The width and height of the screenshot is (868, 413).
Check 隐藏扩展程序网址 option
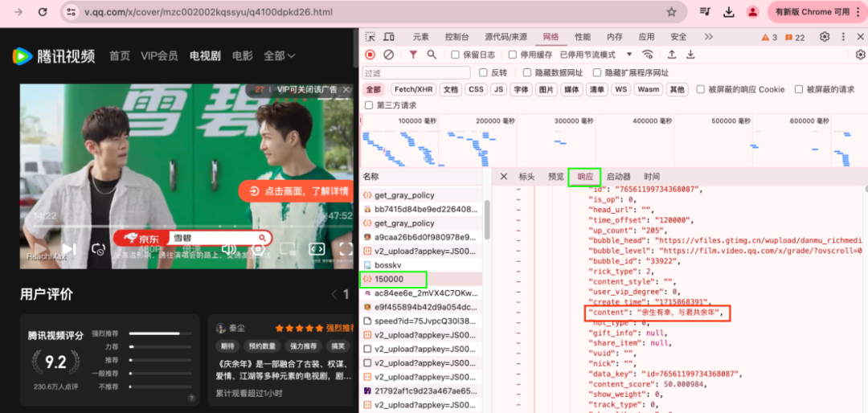(596, 72)
